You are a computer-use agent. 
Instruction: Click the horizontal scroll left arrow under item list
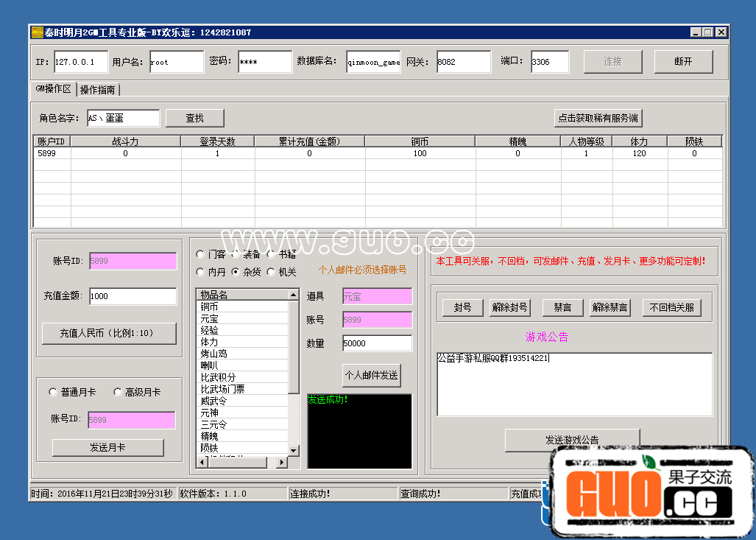202,462
